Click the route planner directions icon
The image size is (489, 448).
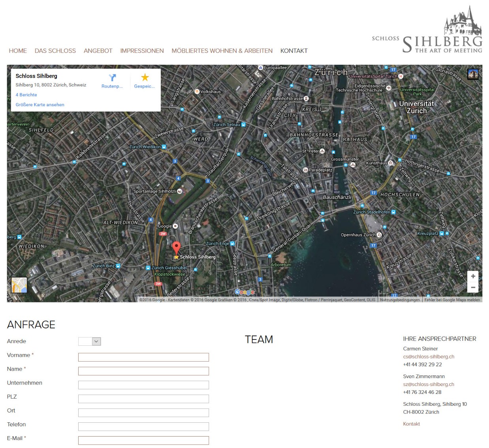pos(112,78)
